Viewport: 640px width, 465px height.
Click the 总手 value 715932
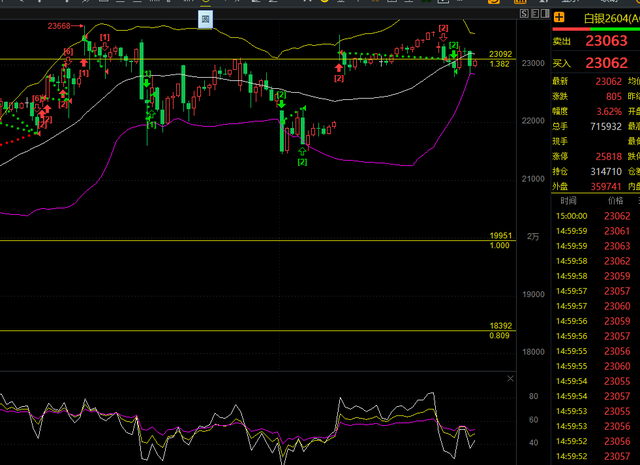(x=606, y=127)
